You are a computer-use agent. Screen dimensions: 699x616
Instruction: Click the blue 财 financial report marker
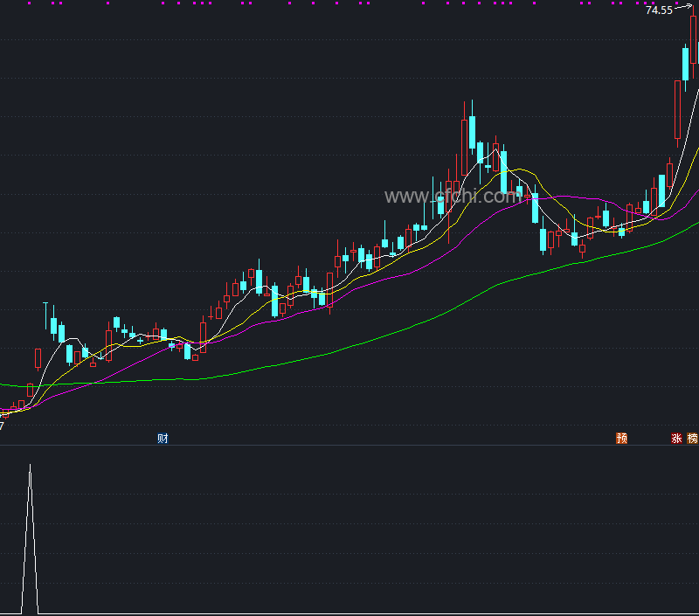coord(163,438)
